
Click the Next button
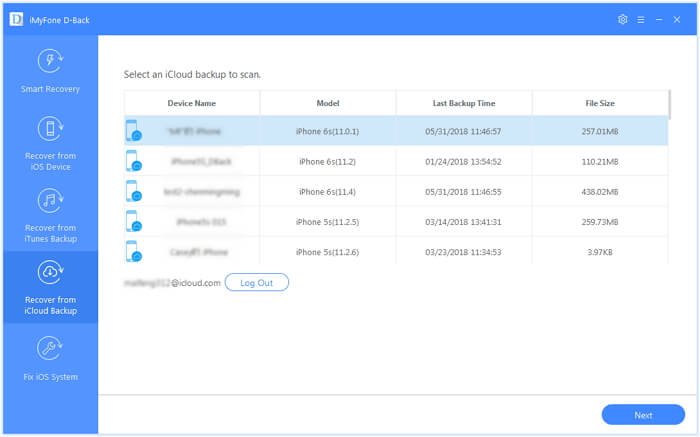click(x=643, y=415)
